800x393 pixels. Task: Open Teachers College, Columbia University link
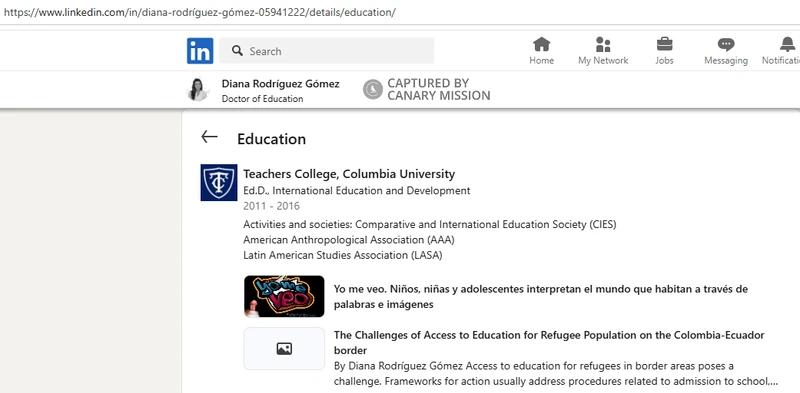[x=349, y=174]
